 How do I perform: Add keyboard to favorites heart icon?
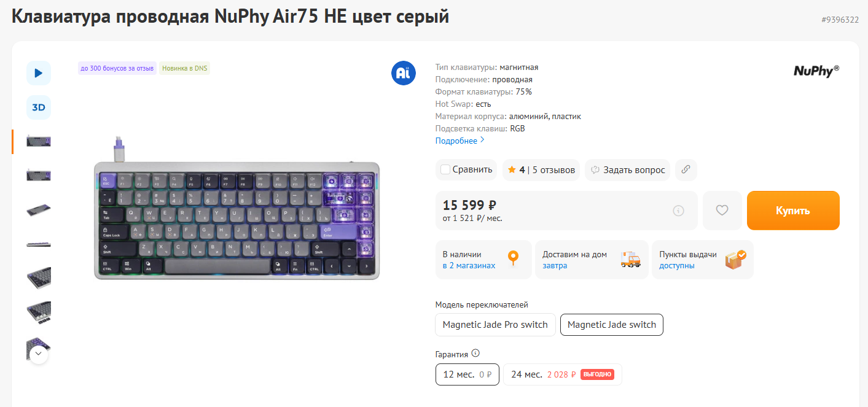coord(722,211)
